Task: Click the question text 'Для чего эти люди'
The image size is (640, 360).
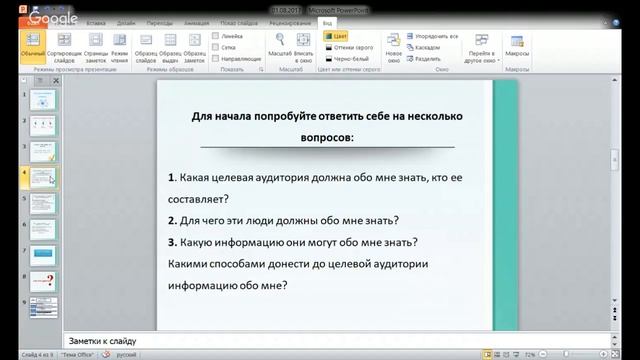Action: point(283,220)
